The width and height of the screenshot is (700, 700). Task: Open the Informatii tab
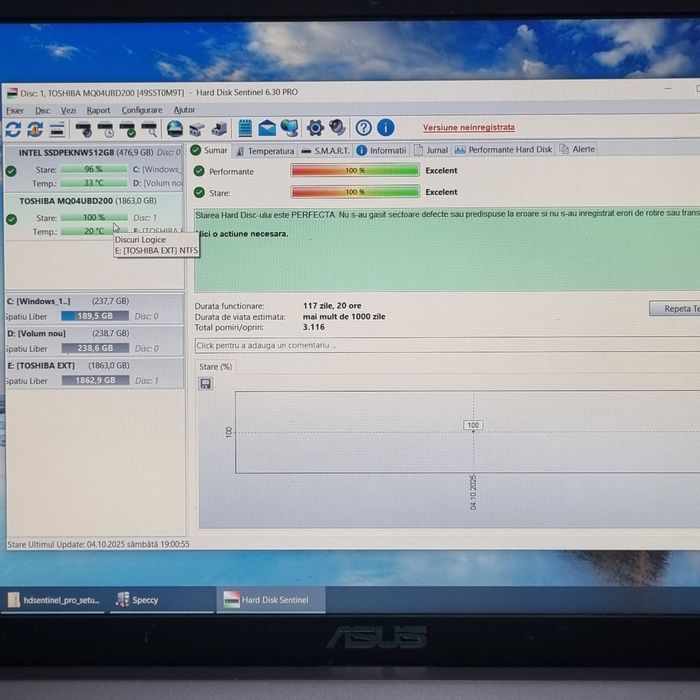click(x=382, y=150)
